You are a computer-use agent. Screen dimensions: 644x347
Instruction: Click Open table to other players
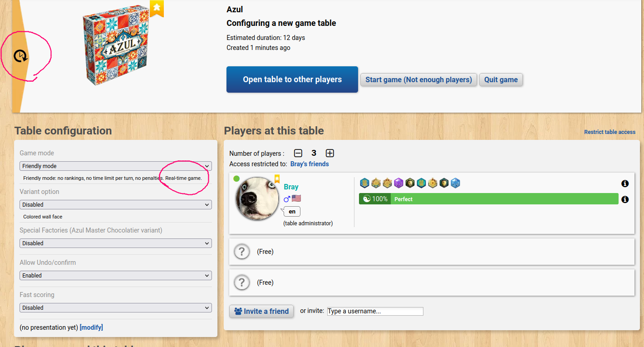pyautogui.click(x=292, y=79)
